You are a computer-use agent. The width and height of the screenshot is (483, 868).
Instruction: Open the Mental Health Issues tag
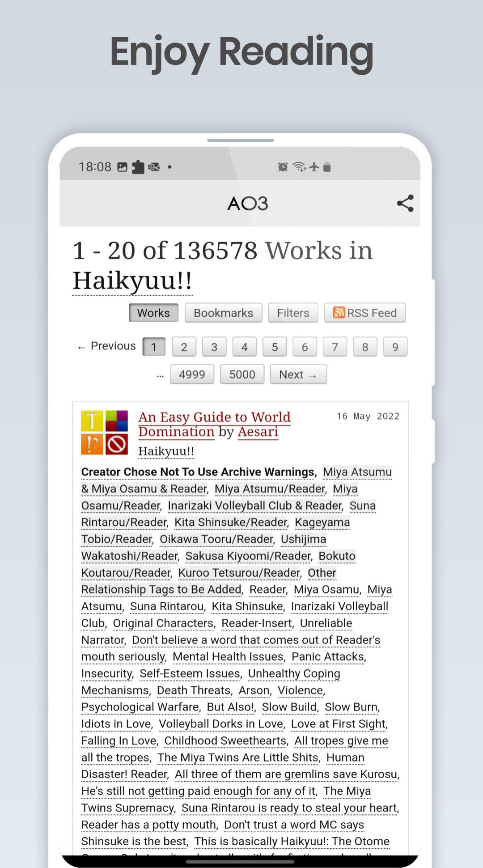point(228,657)
